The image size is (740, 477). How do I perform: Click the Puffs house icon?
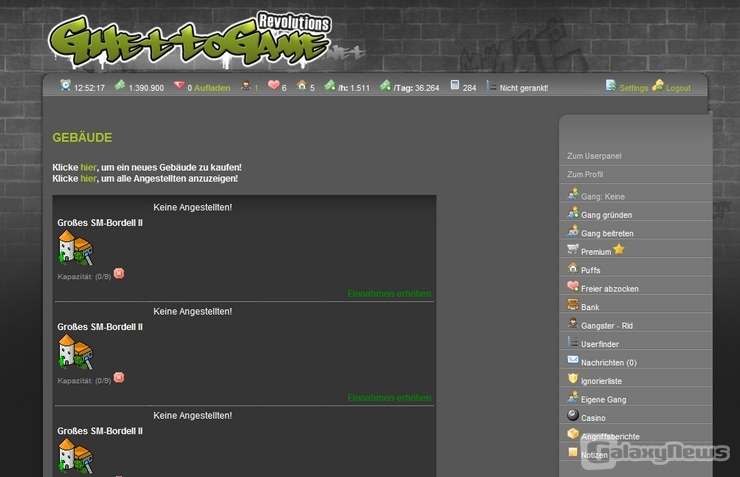pos(572,268)
